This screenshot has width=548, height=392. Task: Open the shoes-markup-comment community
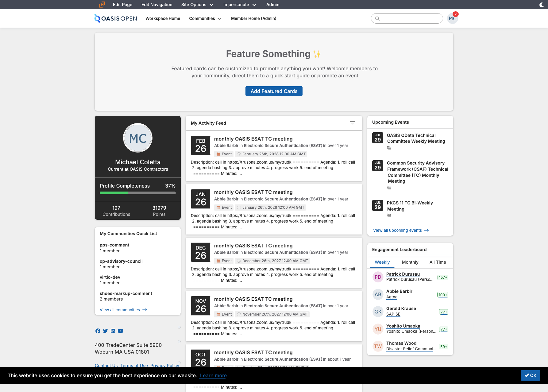[126, 293]
